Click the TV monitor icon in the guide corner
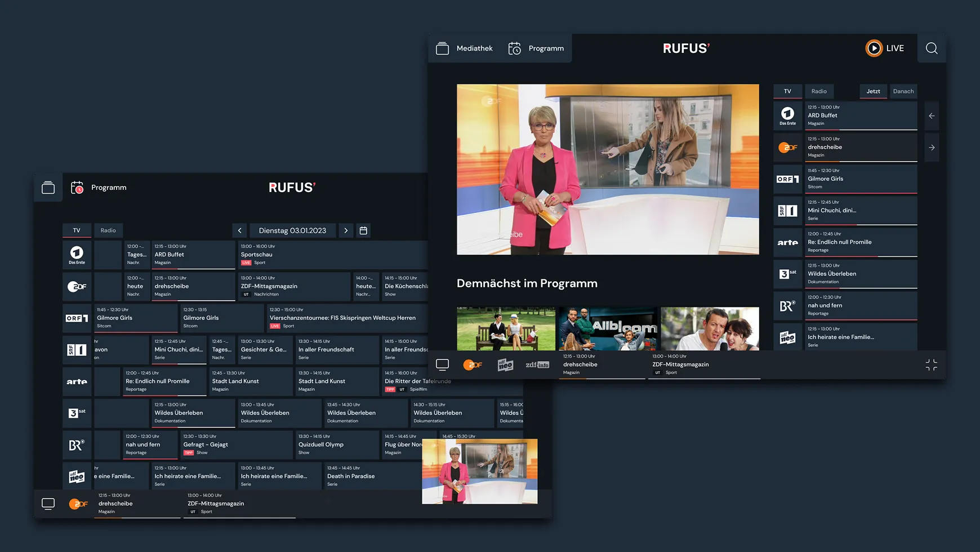This screenshot has width=980, height=552. pos(48,504)
